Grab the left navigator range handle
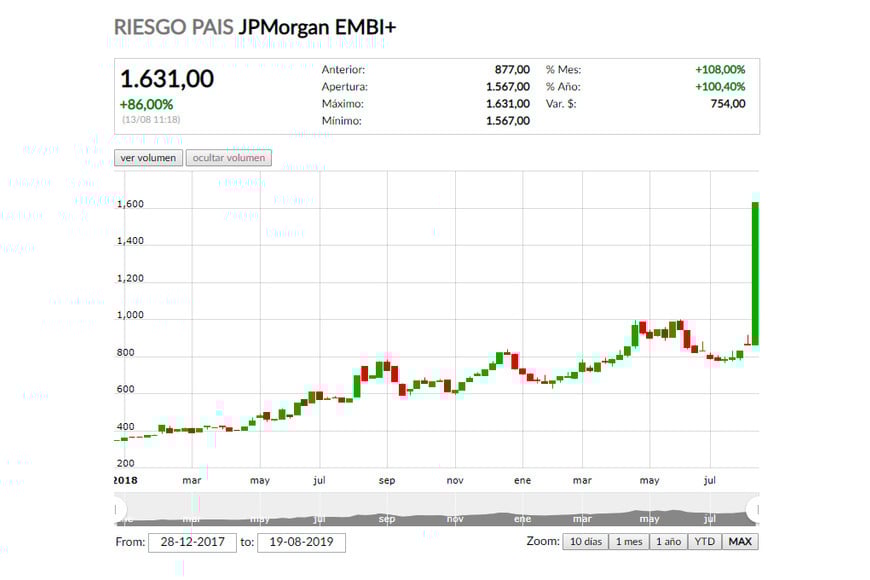The width and height of the screenshot is (870, 580). [x=117, y=510]
